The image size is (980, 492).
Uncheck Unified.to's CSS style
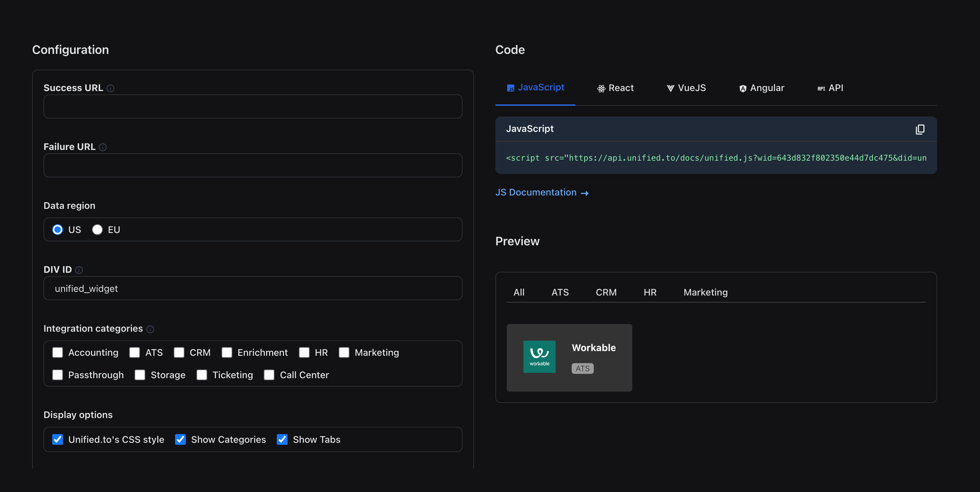pos(58,439)
